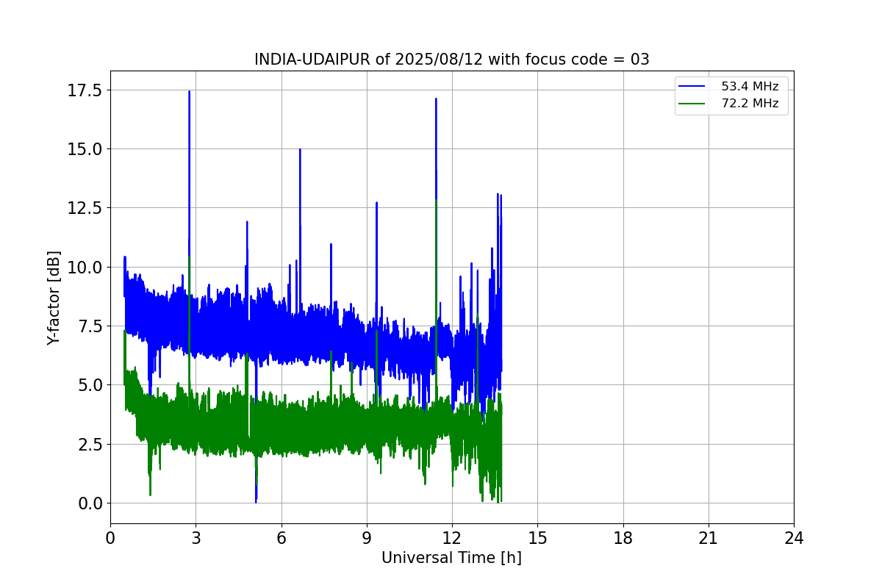
Task: Click the 15.0 y-axis tick label
Action: [x=86, y=149]
